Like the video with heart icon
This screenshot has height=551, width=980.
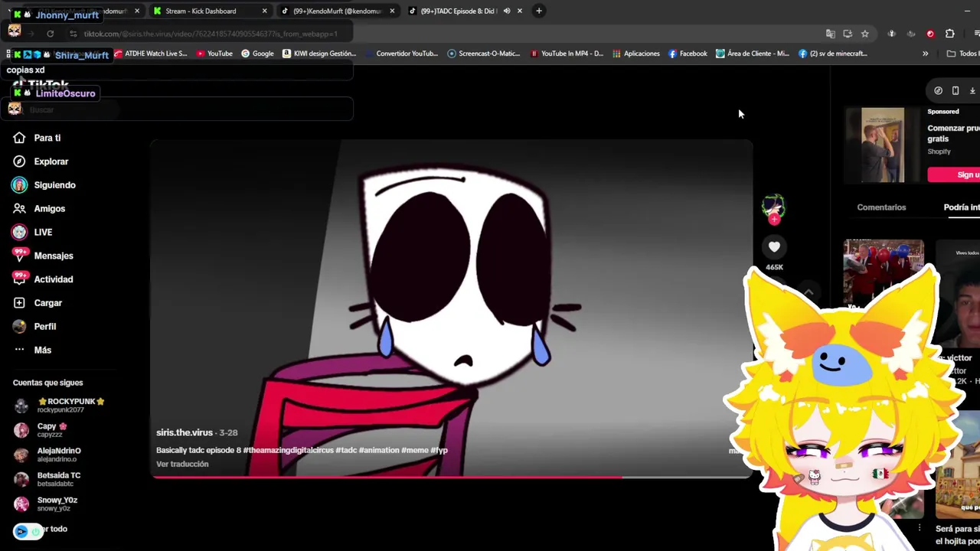pyautogui.click(x=774, y=246)
